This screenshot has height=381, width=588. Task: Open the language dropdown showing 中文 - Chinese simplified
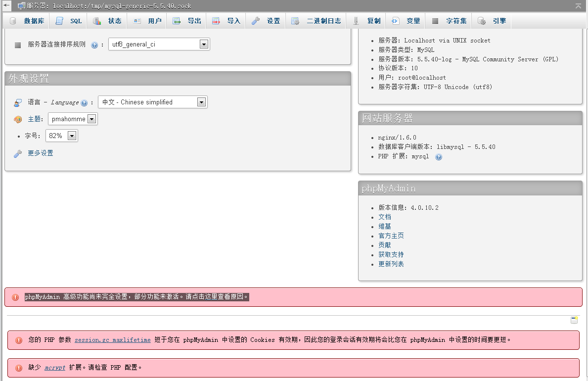pos(153,102)
